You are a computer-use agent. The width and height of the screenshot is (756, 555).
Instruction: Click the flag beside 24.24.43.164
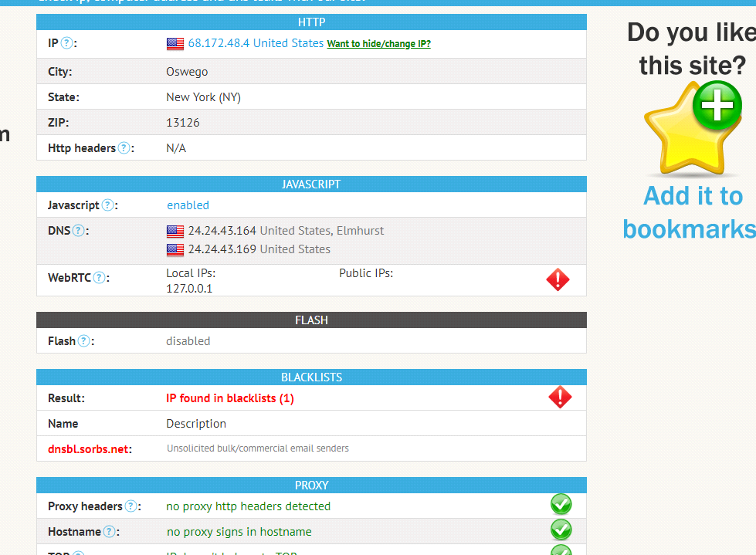pos(175,232)
